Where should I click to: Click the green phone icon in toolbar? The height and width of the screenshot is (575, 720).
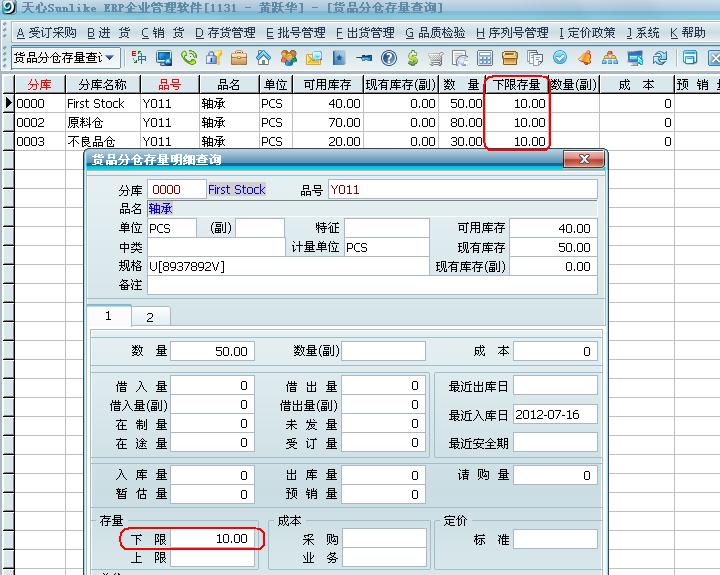click(189, 58)
